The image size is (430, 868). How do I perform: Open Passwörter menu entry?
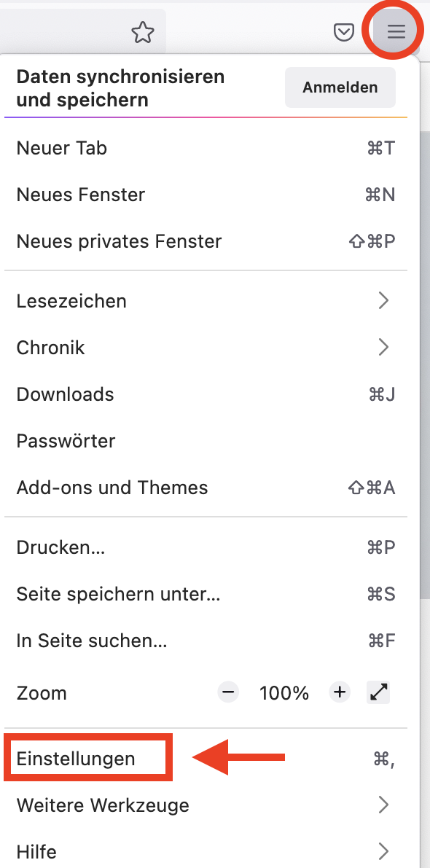[x=206, y=441]
